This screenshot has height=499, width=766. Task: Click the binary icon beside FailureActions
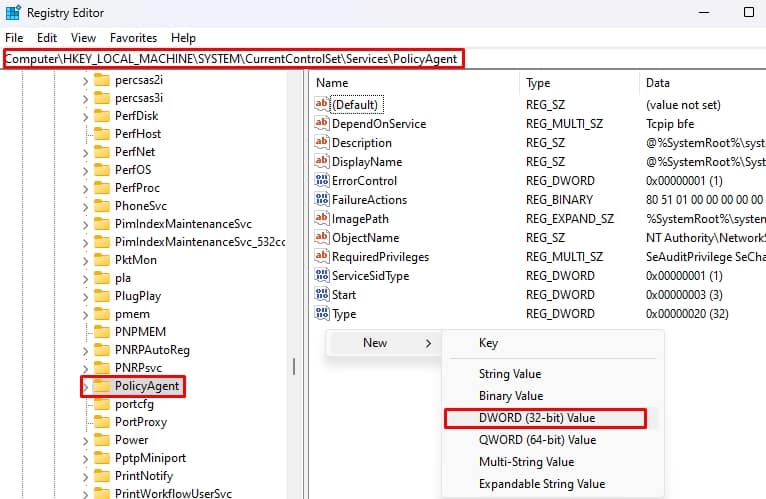321,199
